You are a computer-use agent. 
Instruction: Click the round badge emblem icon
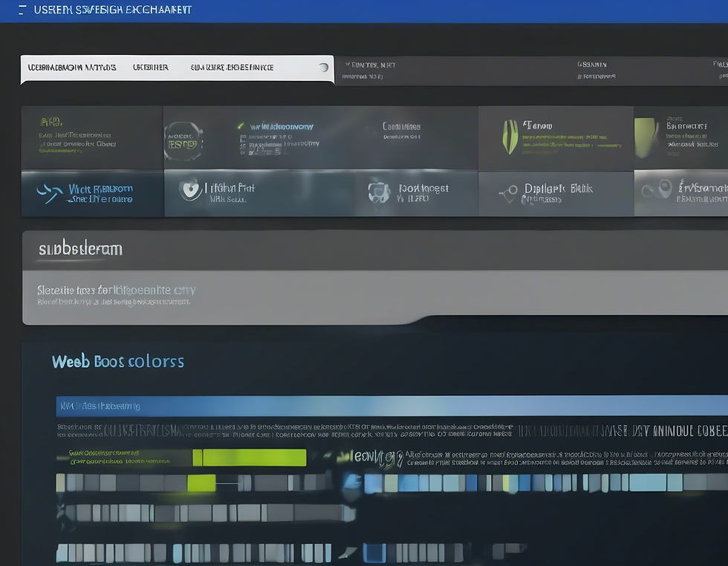coord(183,141)
